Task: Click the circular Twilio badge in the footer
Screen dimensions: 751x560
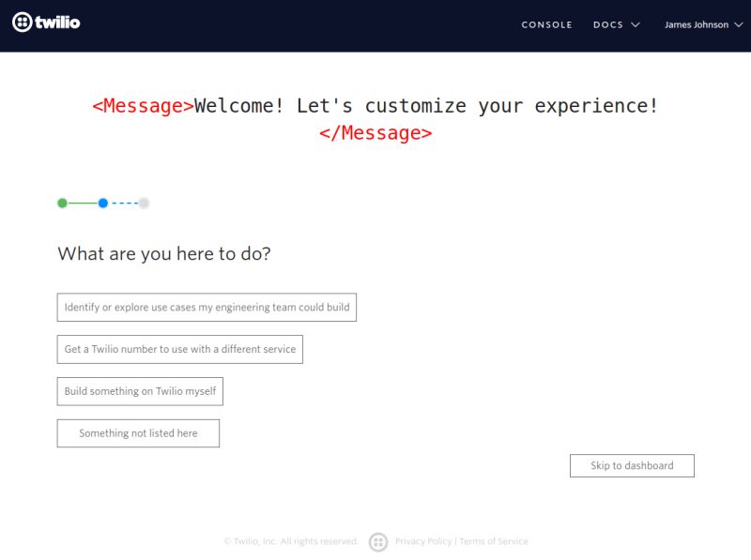Action: click(379, 542)
